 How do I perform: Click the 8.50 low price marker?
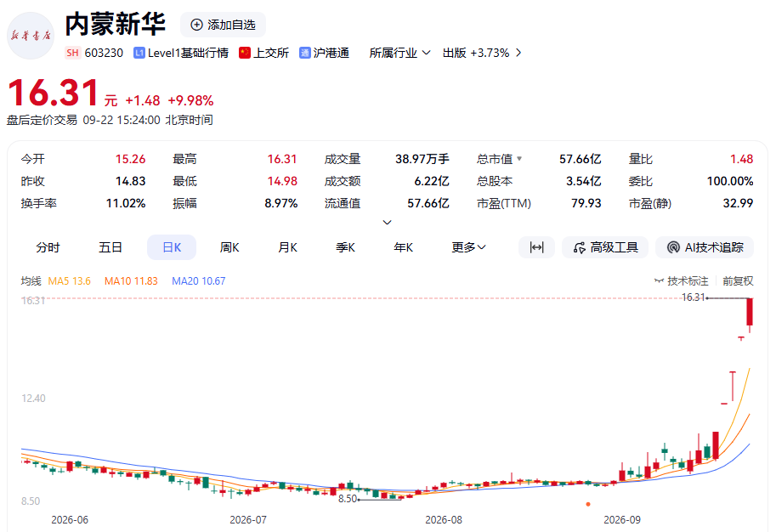click(348, 499)
